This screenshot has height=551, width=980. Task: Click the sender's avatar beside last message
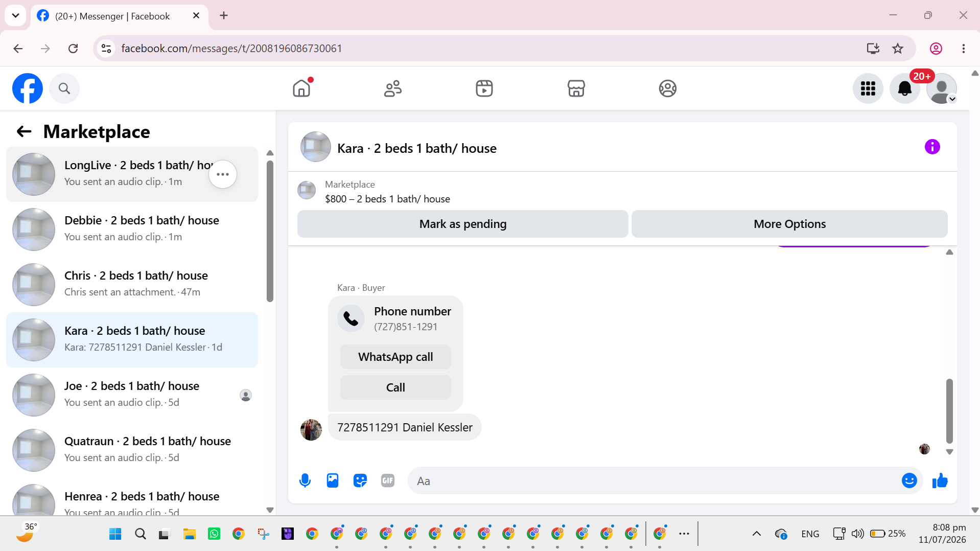pyautogui.click(x=311, y=430)
